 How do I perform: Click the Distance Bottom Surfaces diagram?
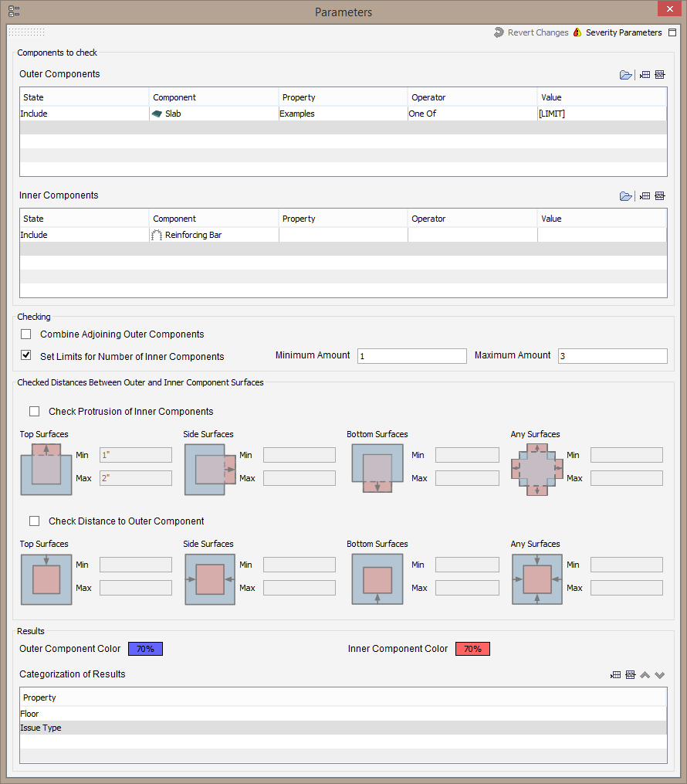tap(377, 579)
